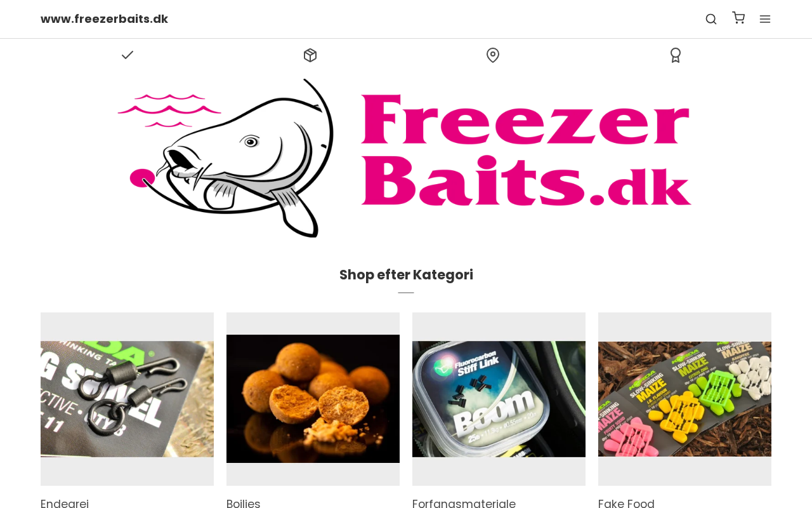Click the Shop efter Kategori heading
The height and width of the screenshot is (508, 812).
pos(406,275)
